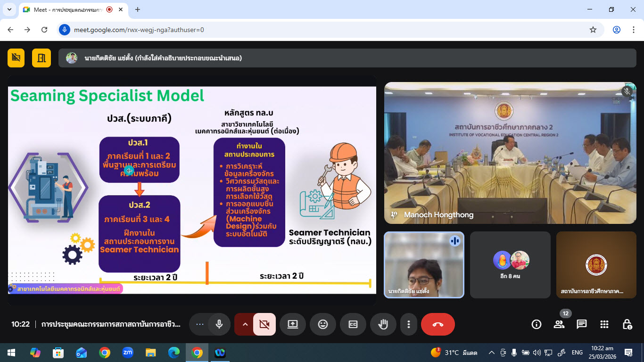Click the present screen share icon
The width and height of the screenshot is (644, 362).
(293, 324)
